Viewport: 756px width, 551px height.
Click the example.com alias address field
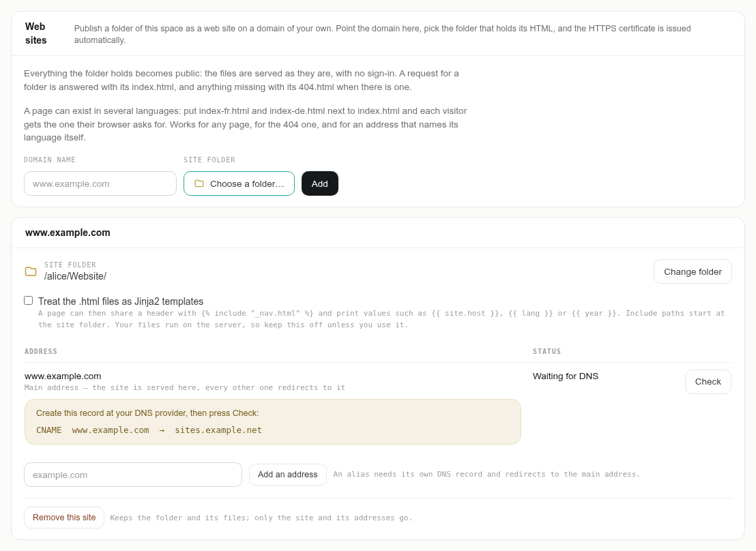(133, 475)
